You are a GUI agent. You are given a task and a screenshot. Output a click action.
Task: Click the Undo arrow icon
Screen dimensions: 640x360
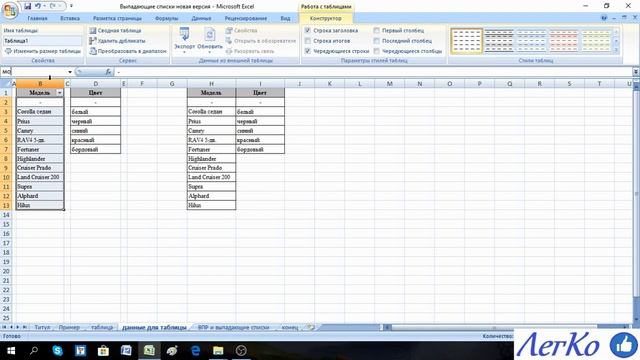coord(38,6)
